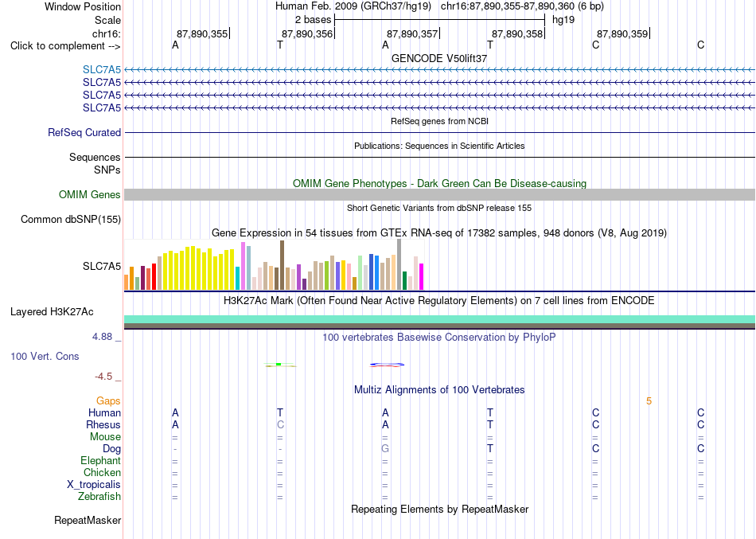Click the gray G base in Dog row
The width and height of the screenshot is (756, 539).
(384, 449)
